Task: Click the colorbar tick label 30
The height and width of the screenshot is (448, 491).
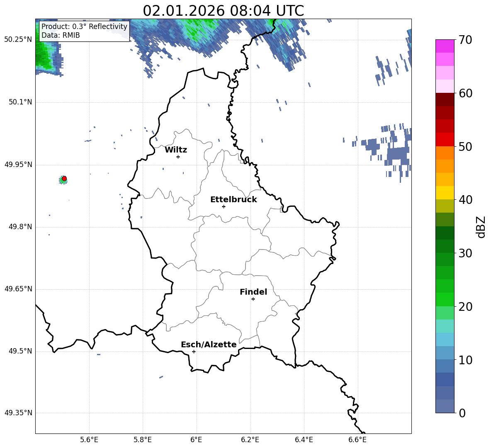Action: click(x=465, y=253)
